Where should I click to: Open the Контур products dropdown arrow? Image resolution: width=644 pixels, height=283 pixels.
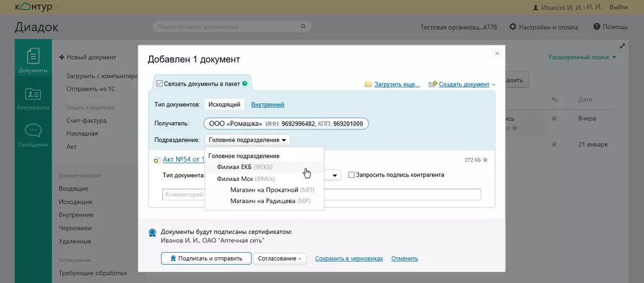[57, 8]
